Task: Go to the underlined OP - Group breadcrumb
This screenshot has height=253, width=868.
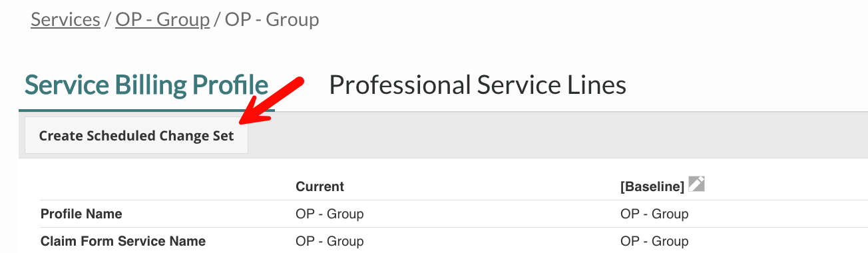Action: tap(162, 19)
